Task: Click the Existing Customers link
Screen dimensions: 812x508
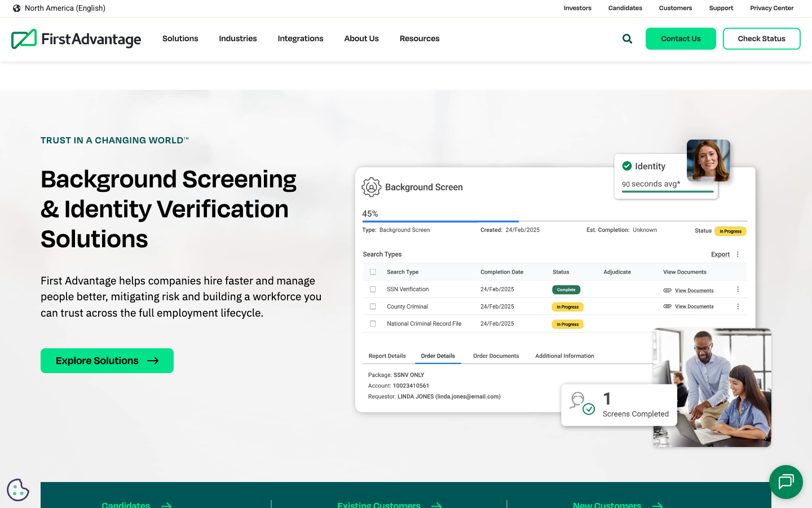Action: (390, 505)
